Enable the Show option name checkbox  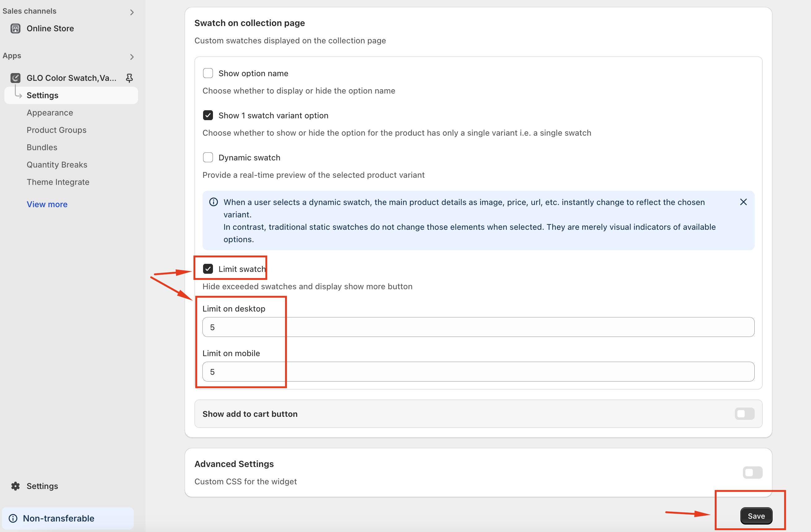(208, 73)
